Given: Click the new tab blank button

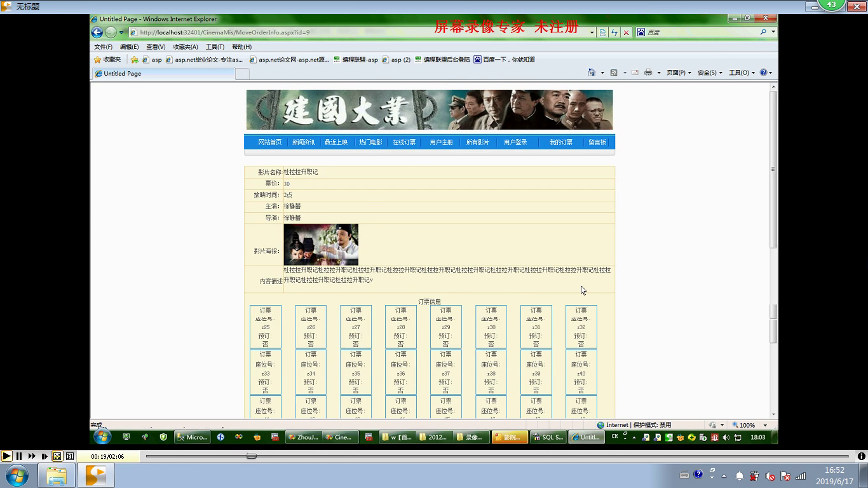Looking at the screenshot, I should pos(242,74).
